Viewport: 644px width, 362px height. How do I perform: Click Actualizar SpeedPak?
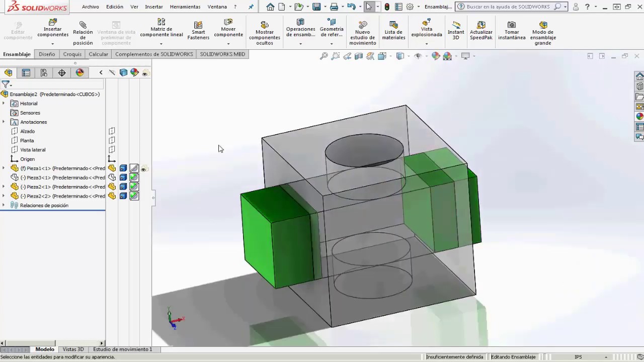(481, 30)
